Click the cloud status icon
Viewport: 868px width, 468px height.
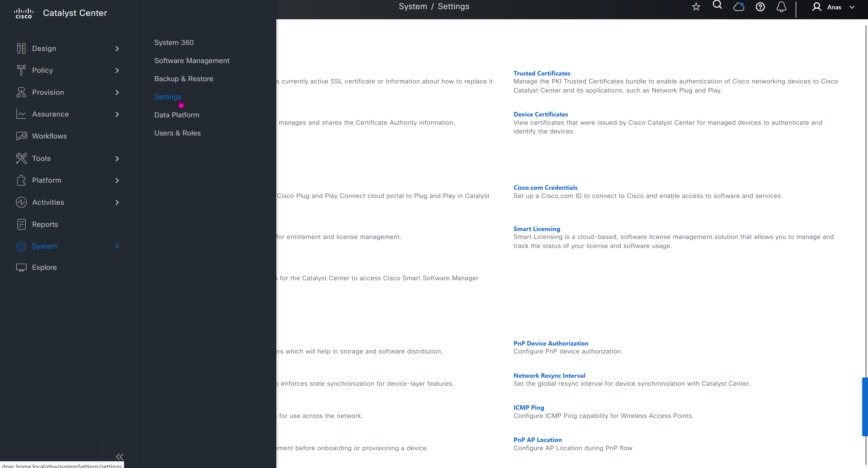click(x=739, y=7)
